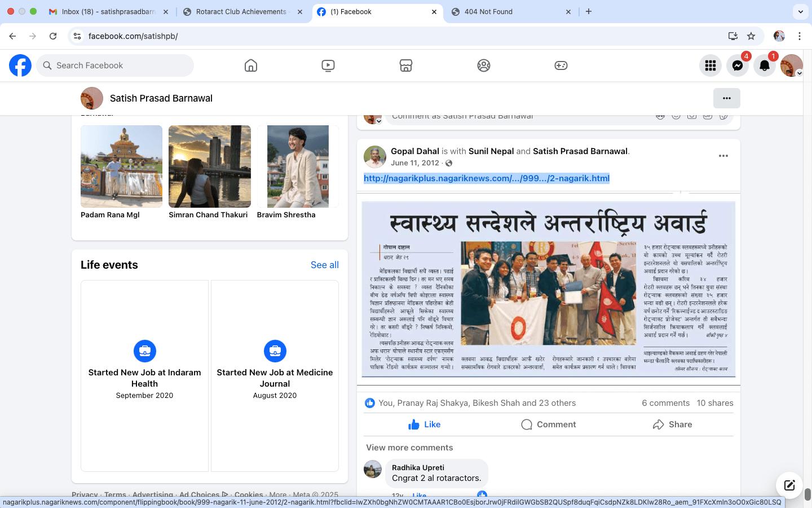Open Messenger chats icon

click(737, 65)
